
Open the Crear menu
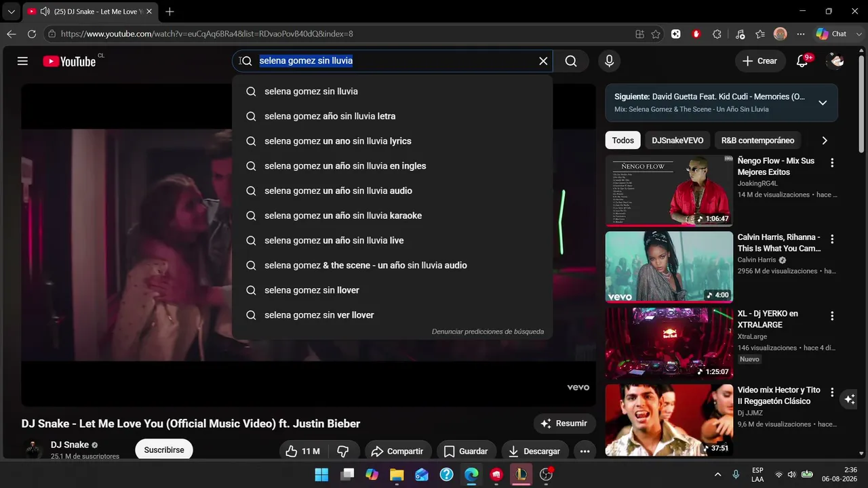point(760,61)
